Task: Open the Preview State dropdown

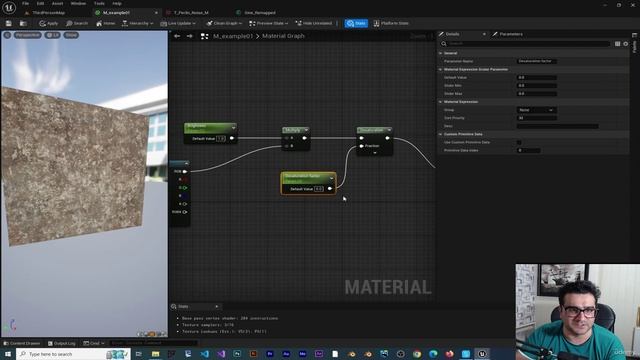Action: click(x=268, y=23)
